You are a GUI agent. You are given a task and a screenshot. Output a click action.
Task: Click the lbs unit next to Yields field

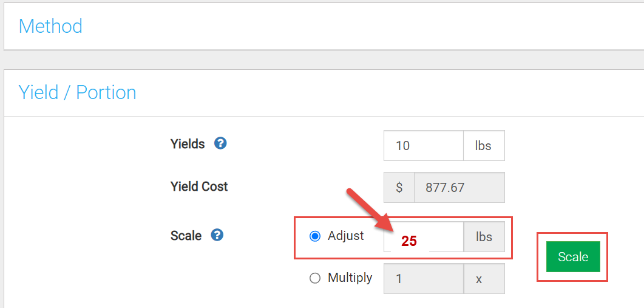(x=483, y=146)
